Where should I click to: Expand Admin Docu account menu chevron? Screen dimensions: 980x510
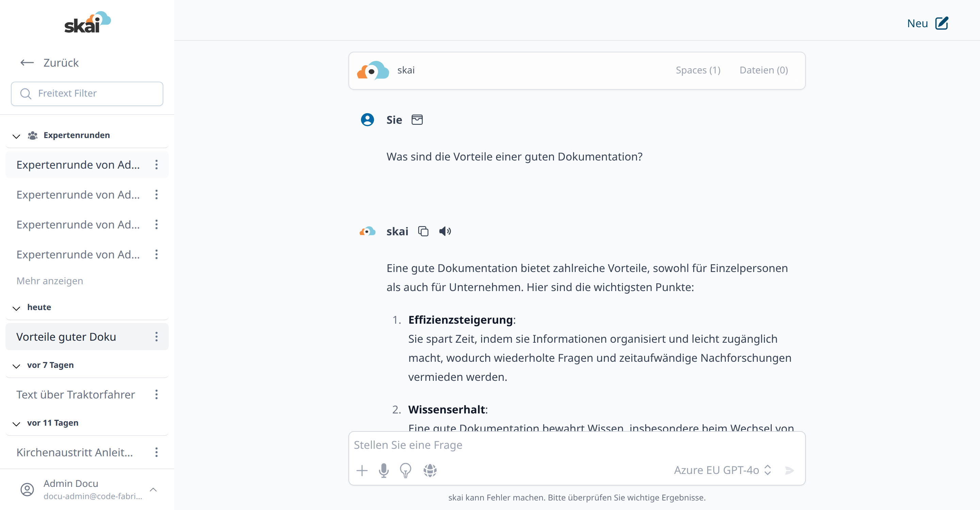click(153, 490)
